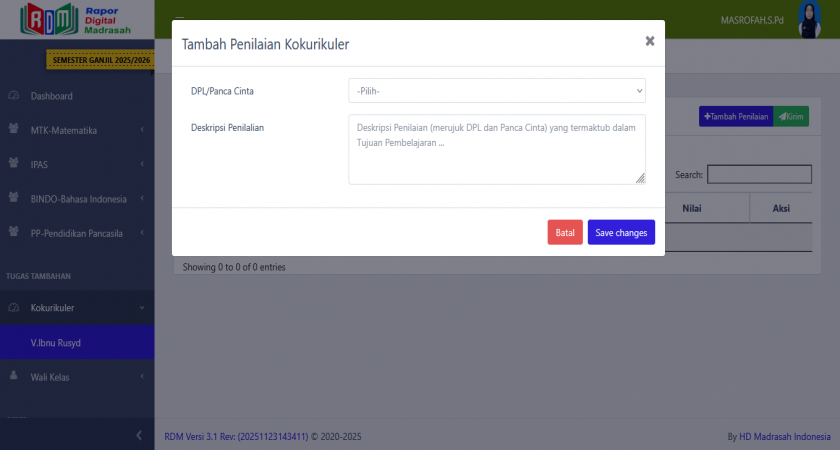Click the Save changes button
The width and height of the screenshot is (840, 450).
621,232
